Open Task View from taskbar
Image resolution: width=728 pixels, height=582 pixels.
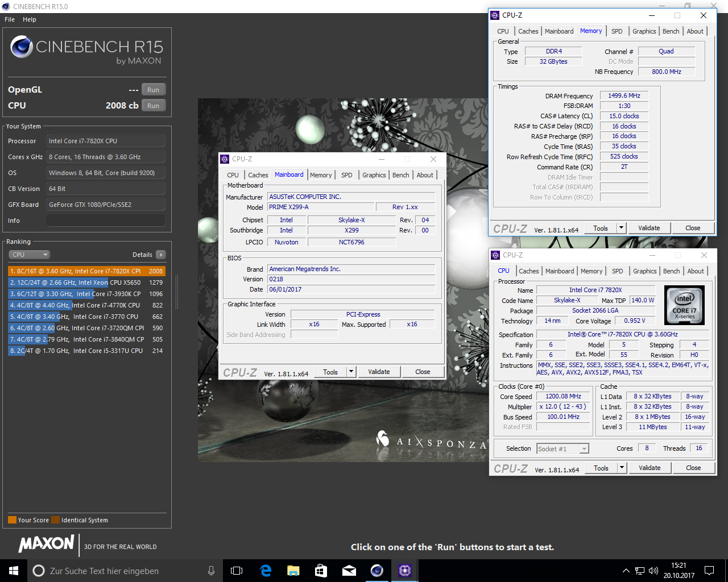[237, 571]
